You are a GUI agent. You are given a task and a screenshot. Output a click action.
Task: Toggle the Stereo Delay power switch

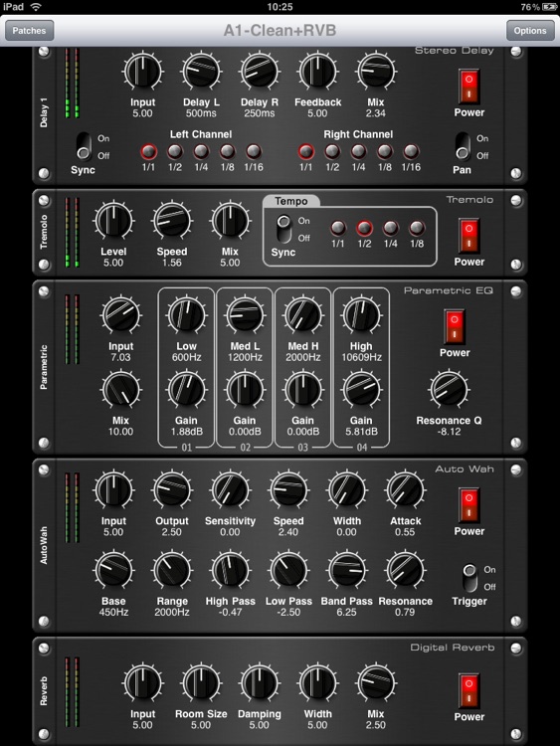tap(468, 87)
